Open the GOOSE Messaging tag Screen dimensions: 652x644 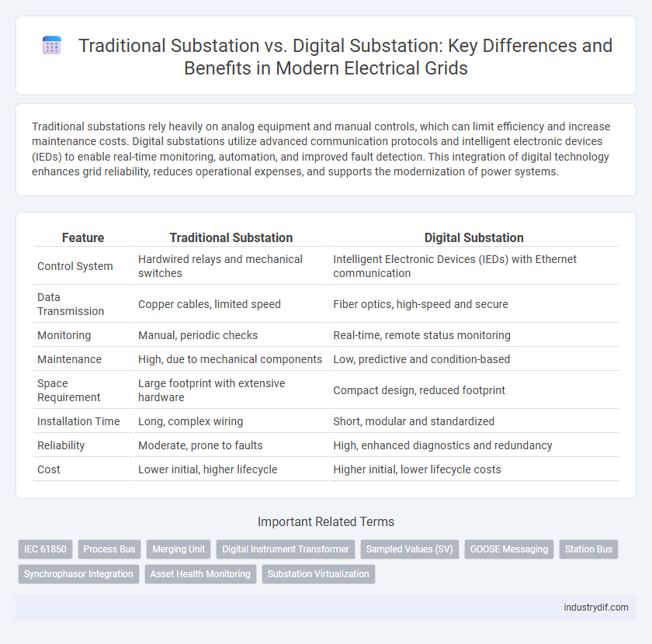(509, 549)
